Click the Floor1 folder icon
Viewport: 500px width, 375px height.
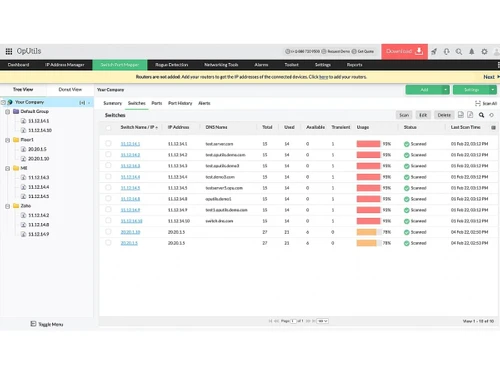(x=16, y=140)
